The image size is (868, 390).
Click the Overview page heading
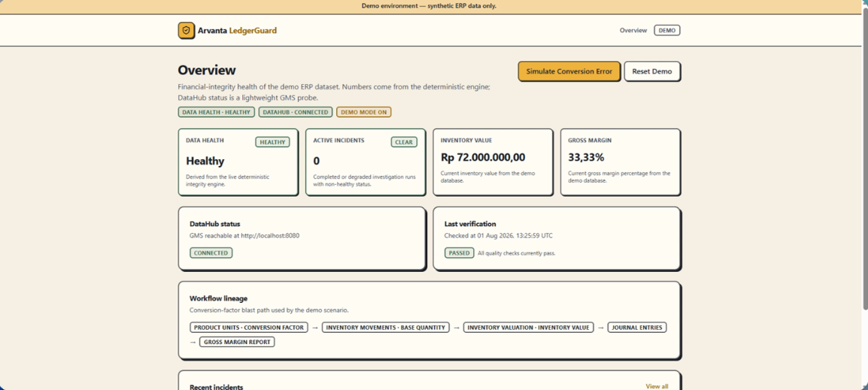tap(207, 70)
